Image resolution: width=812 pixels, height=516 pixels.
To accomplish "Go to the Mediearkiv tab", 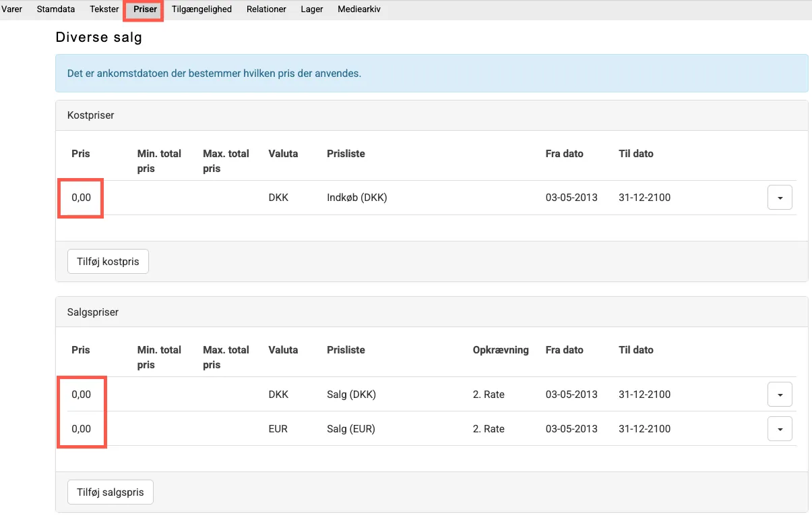I will [359, 9].
